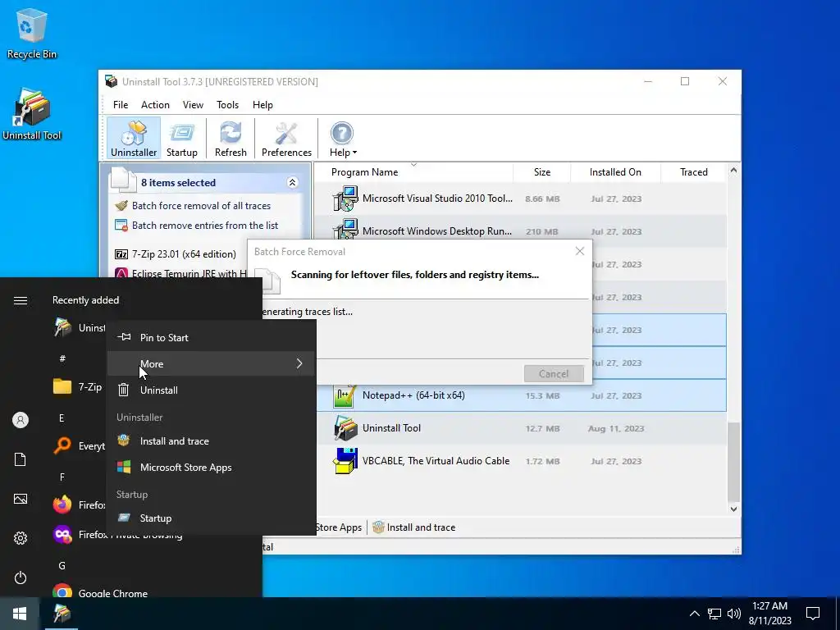840x630 pixels.
Task: Click the Power icon in Start sidebar
Action: click(21, 577)
